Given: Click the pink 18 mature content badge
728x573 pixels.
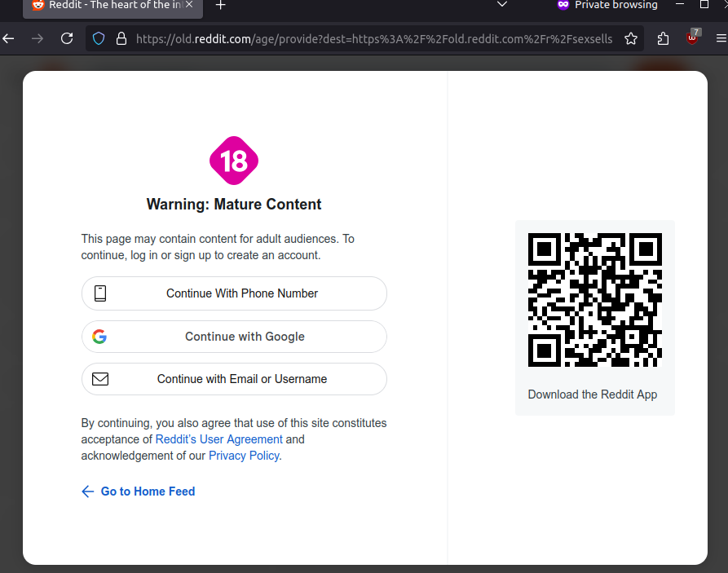Looking at the screenshot, I should coord(234,161).
